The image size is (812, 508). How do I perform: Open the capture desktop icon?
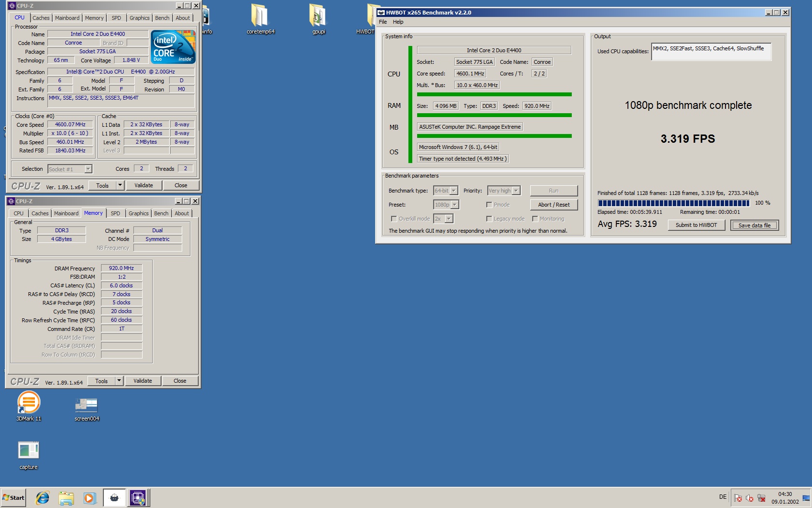coord(29,455)
